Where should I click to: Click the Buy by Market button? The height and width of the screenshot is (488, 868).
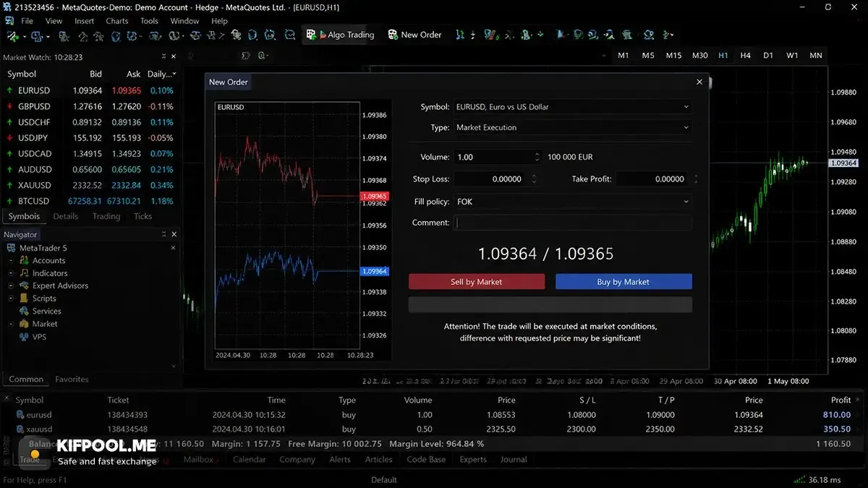tap(624, 282)
